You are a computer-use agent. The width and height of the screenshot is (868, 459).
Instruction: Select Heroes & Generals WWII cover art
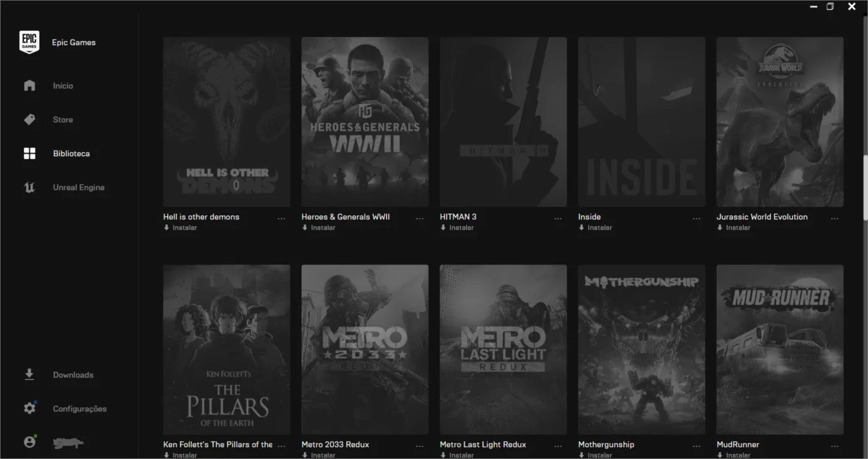pyautogui.click(x=365, y=122)
